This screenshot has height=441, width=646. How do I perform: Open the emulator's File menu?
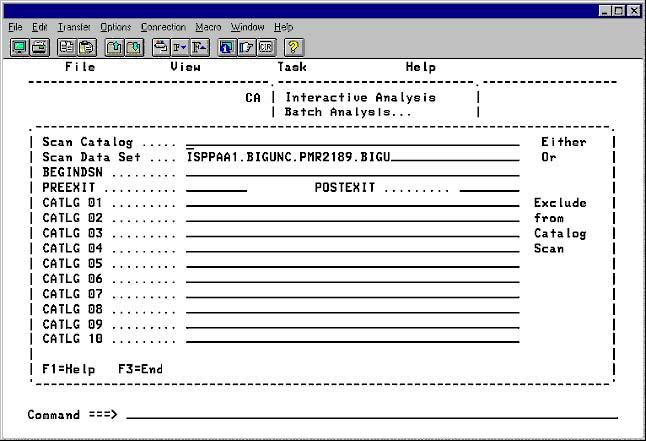click(x=15, y=27)
